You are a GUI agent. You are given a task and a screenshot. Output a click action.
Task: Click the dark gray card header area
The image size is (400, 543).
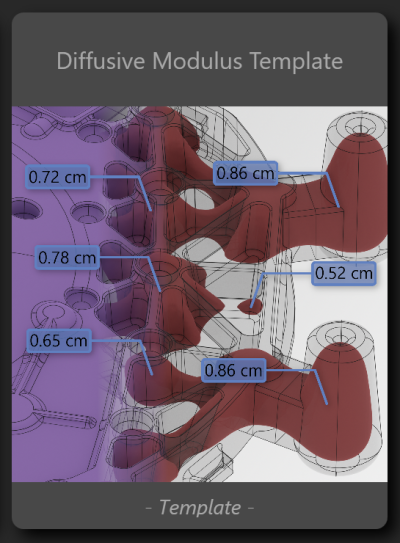pos(200,60)
